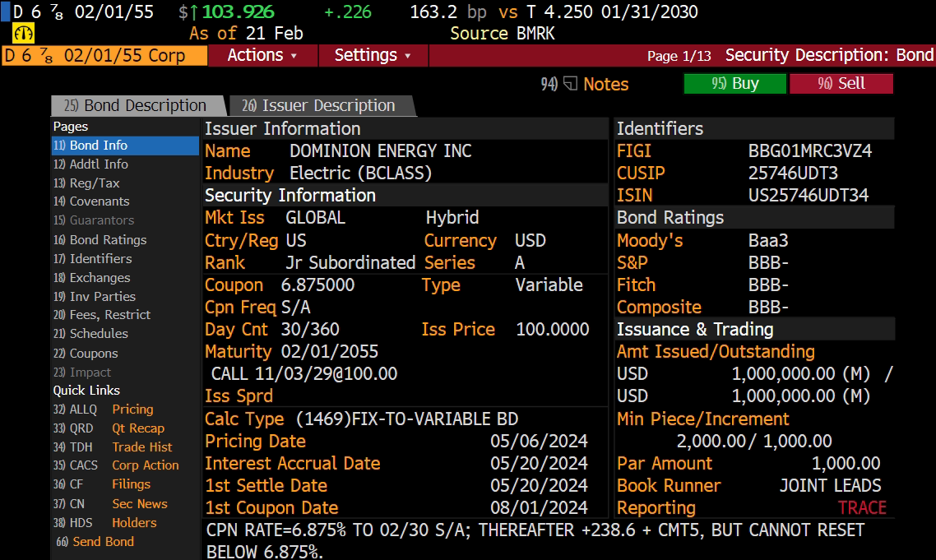Open CN Sec News quick link
This screenshot has width=936, height=560.
tap(110, 504)
